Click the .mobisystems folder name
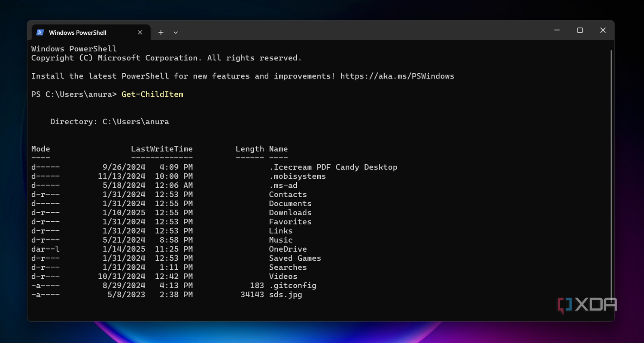644x343 pixels. (x=298, y=176)
